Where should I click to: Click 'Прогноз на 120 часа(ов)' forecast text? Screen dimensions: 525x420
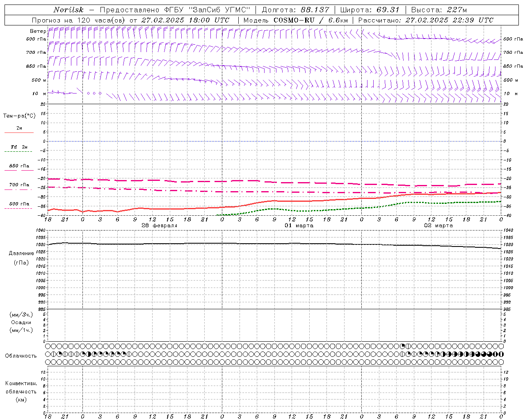79,20
